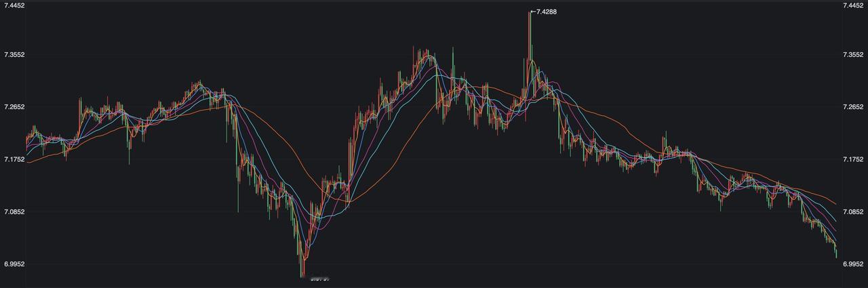
Task: Click the left start of the orange moving-average line
Action: tap(28, 163)
